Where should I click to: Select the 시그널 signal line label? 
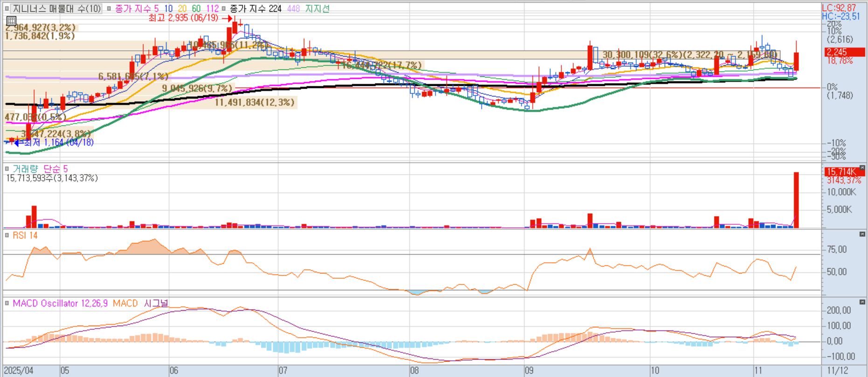pos(156,303)
